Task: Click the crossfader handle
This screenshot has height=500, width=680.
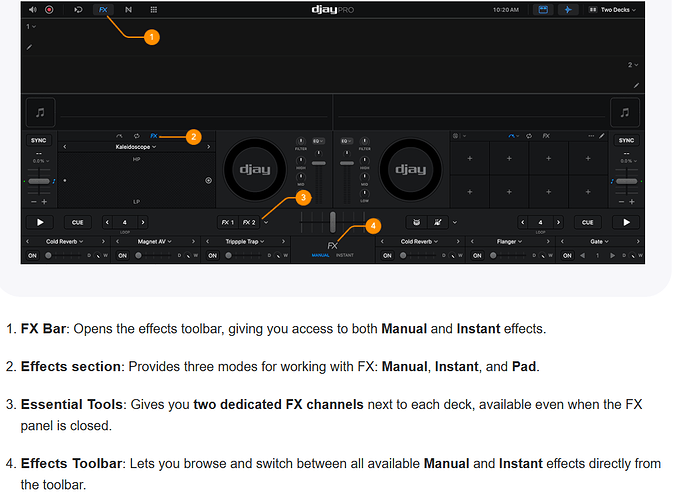Action: pos(333,222)
